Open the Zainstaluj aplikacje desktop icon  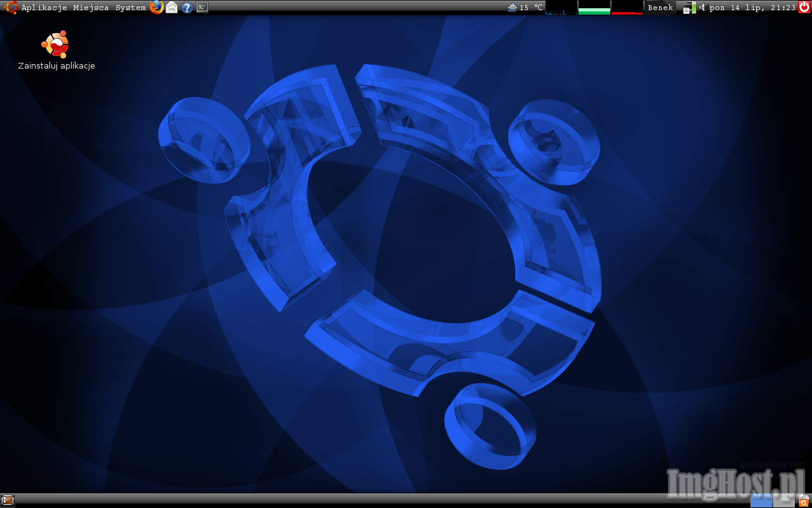tap(56, 51)
